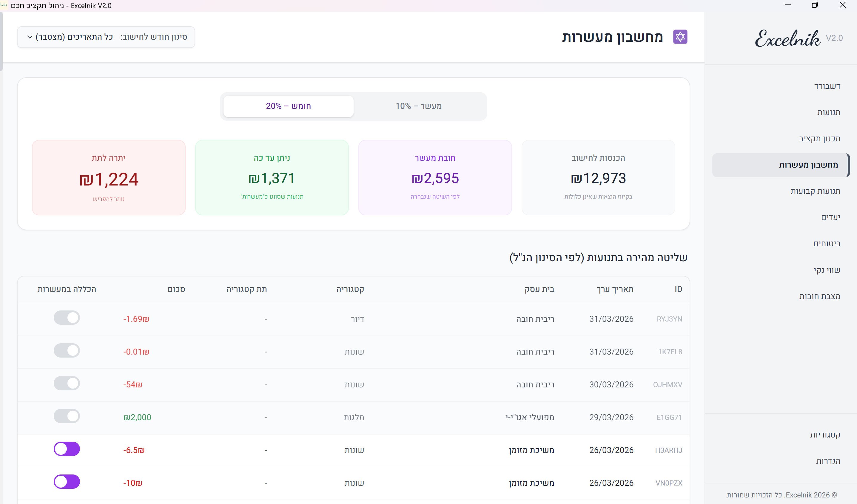Toggle maaser inclusion for RYJ3YN row

tap(67, 318)
